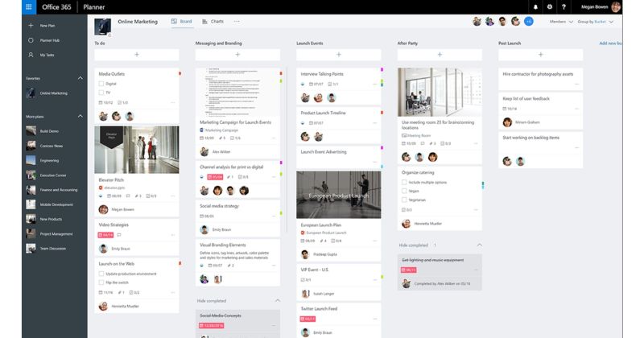The height and width of the screenshot is (338, 644).
Task: Open the European Product Launch card image
Action: [339, 195]
